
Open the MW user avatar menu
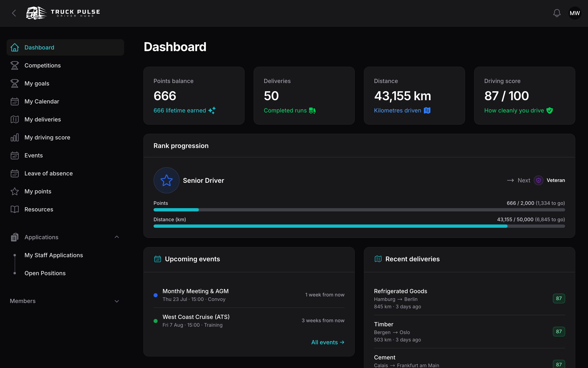tap(575, 13)
